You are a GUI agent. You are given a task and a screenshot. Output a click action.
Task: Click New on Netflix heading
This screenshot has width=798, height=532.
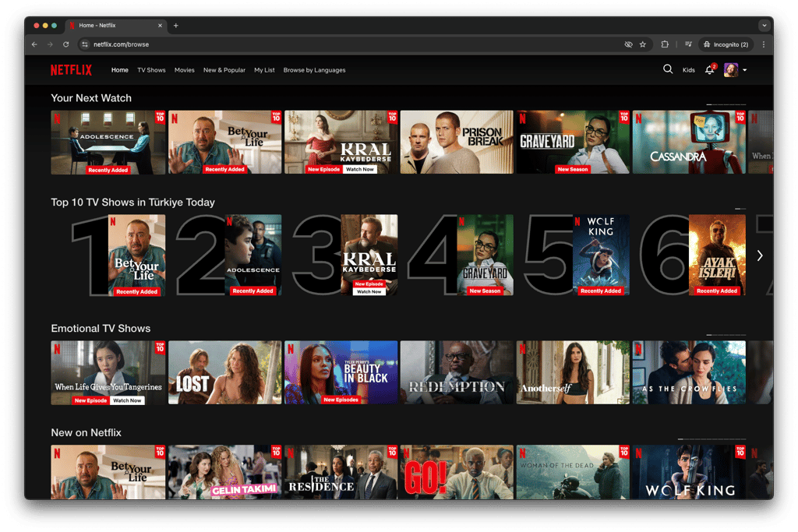click(86, 433)
